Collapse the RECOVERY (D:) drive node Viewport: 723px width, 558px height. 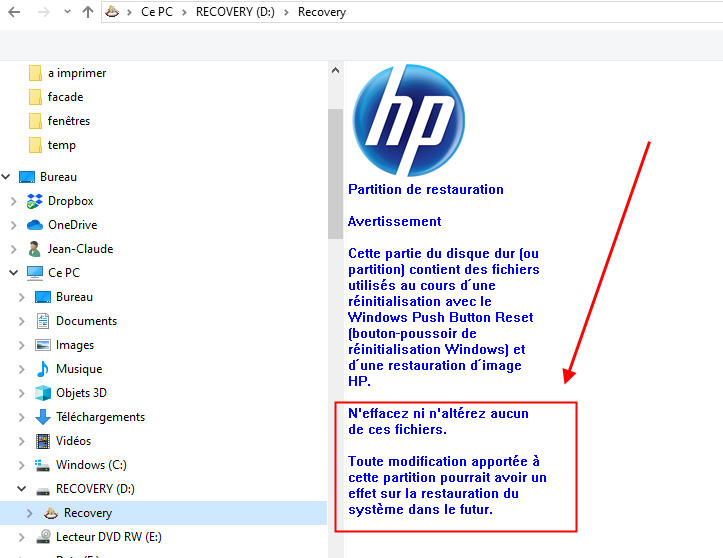21,488
